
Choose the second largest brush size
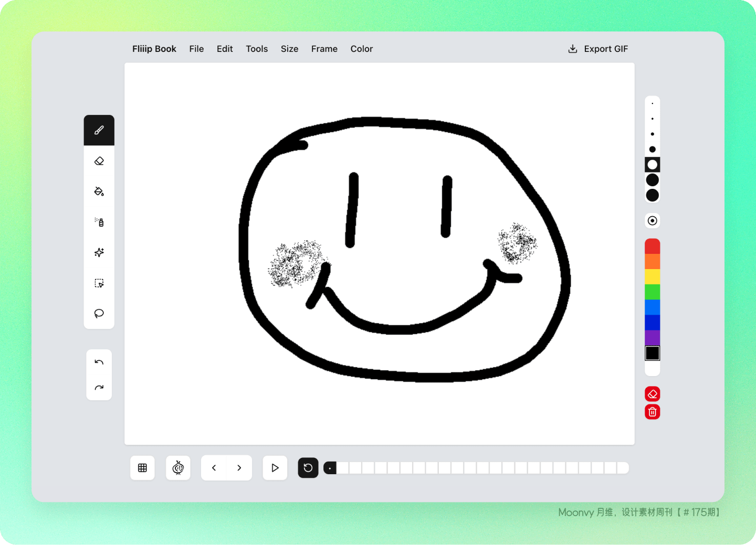point(653,180)
